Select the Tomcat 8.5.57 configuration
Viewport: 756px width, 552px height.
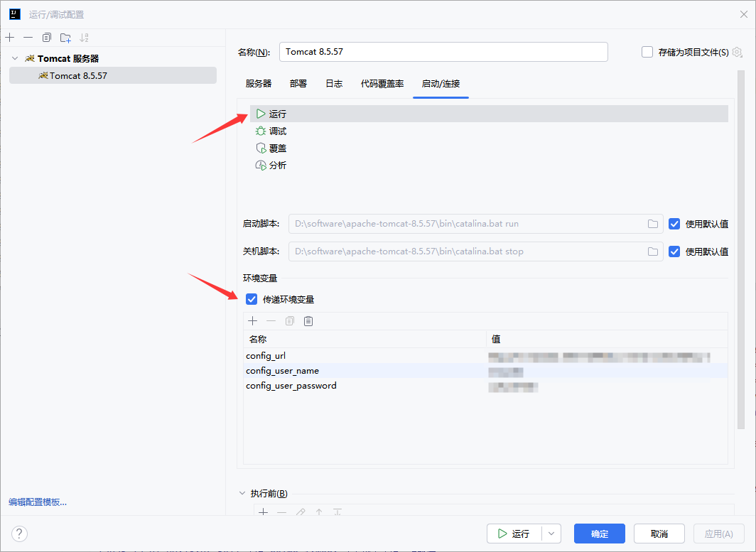[x=113, y=76]
